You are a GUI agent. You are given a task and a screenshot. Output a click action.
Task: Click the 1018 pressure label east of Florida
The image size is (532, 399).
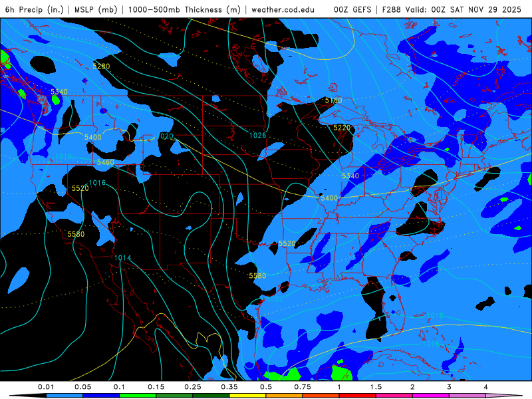435,315
